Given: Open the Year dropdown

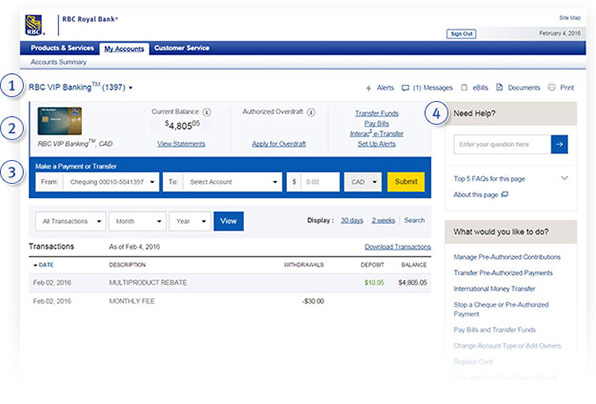Looking at the screenshot, I should click(190, 221).
